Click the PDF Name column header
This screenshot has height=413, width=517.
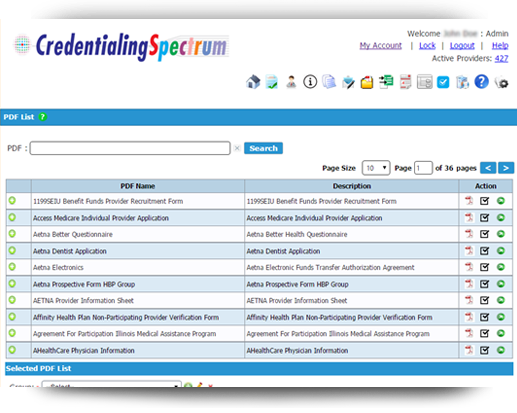click(138, 186)
